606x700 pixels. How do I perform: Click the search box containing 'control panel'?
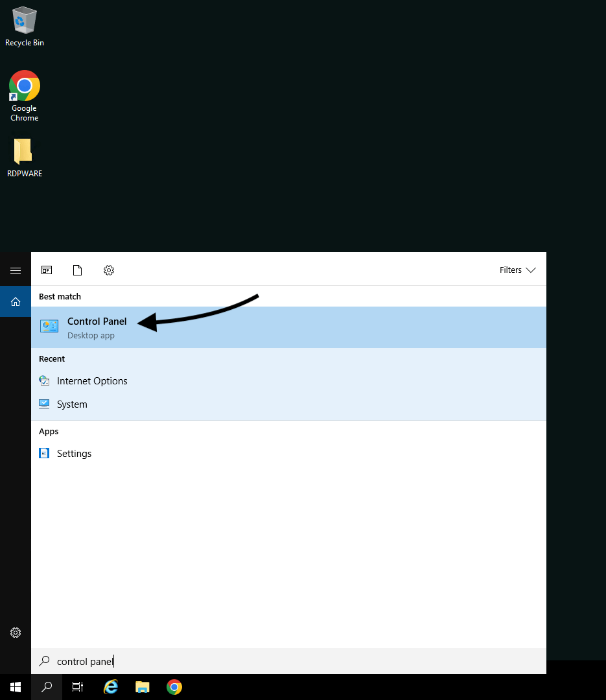(x=288, y=661)
